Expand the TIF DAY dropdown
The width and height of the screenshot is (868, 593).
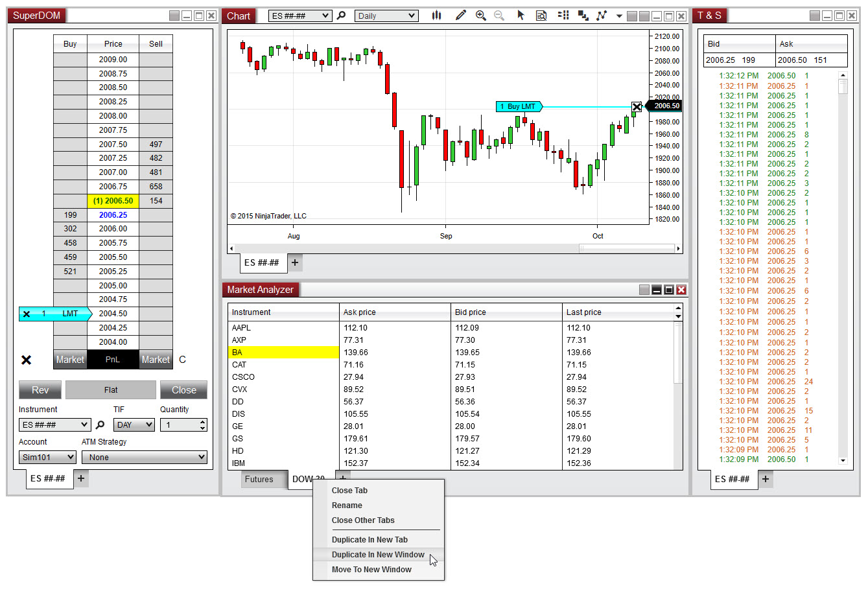(134, 425)
